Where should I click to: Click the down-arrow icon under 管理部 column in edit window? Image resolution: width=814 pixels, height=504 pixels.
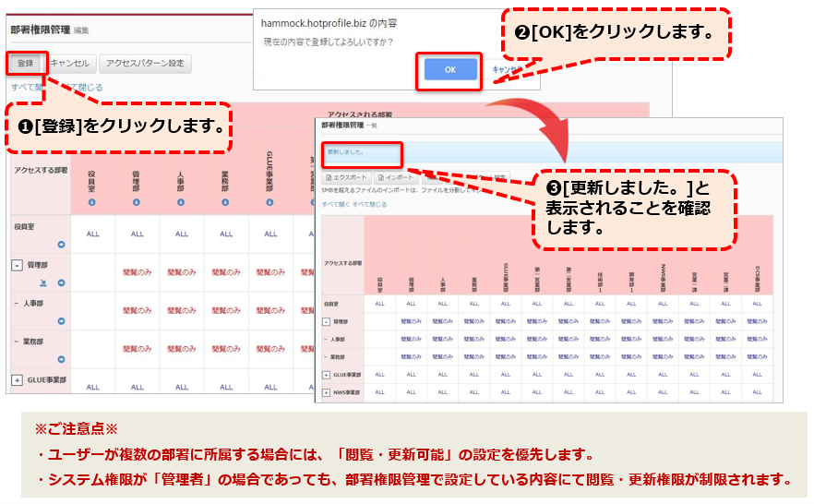(x=137, y=202)
